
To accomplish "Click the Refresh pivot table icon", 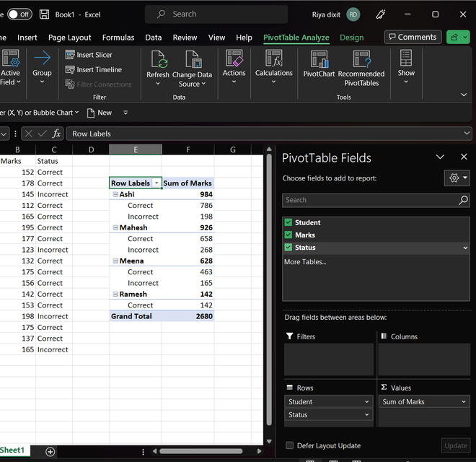I will 158,59.
